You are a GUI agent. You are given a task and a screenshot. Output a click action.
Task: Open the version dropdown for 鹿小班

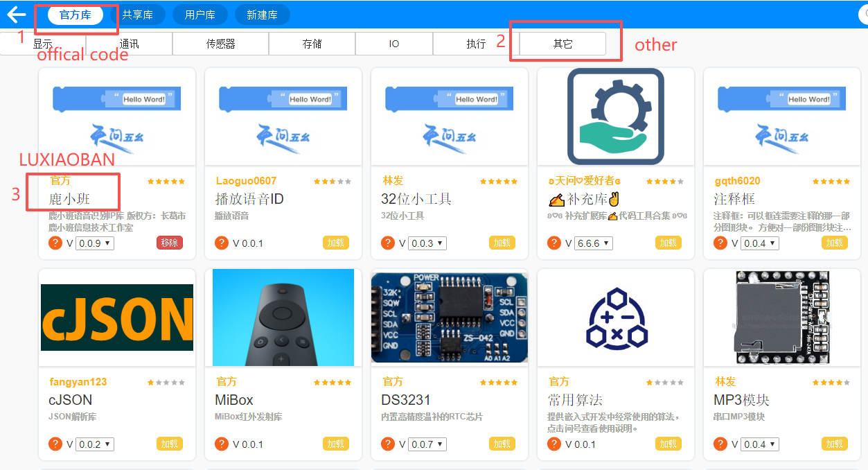[x=96, y=243]
